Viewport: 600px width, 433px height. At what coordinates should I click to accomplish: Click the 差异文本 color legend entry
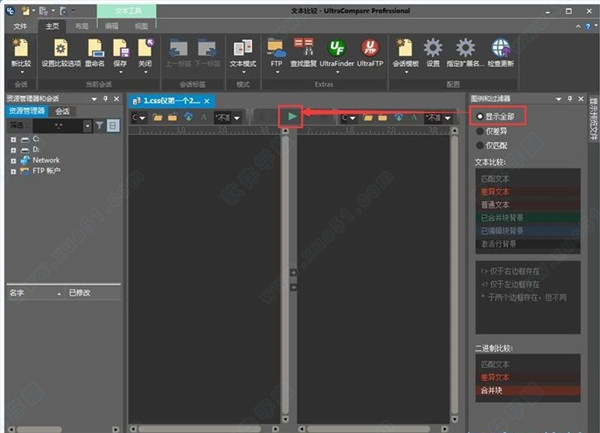coord(528,192)
